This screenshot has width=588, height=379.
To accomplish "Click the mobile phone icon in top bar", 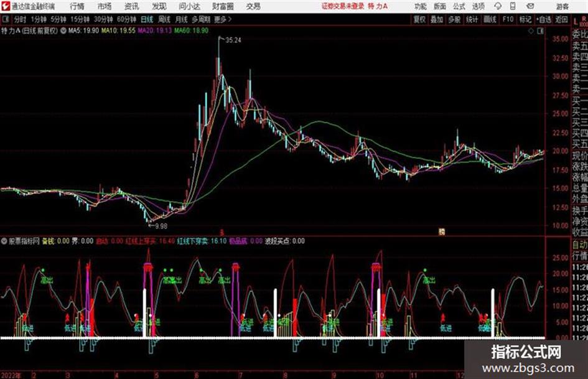I will point(513,6).
